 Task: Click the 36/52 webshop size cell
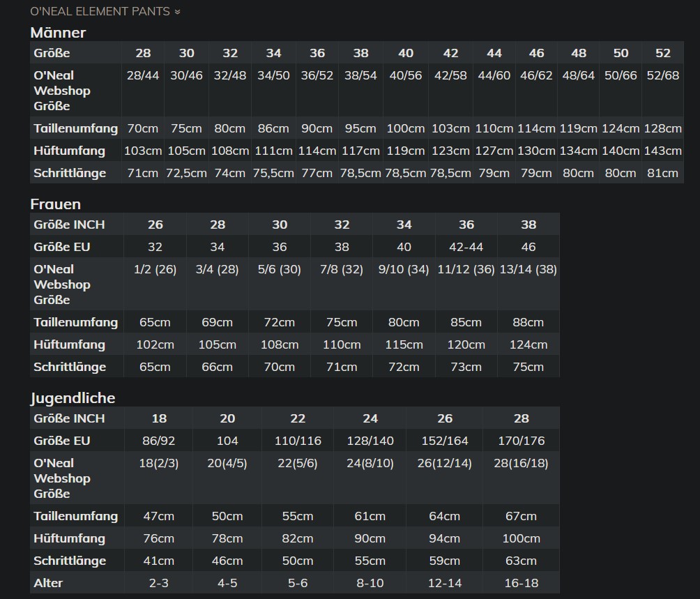point(317,75)
